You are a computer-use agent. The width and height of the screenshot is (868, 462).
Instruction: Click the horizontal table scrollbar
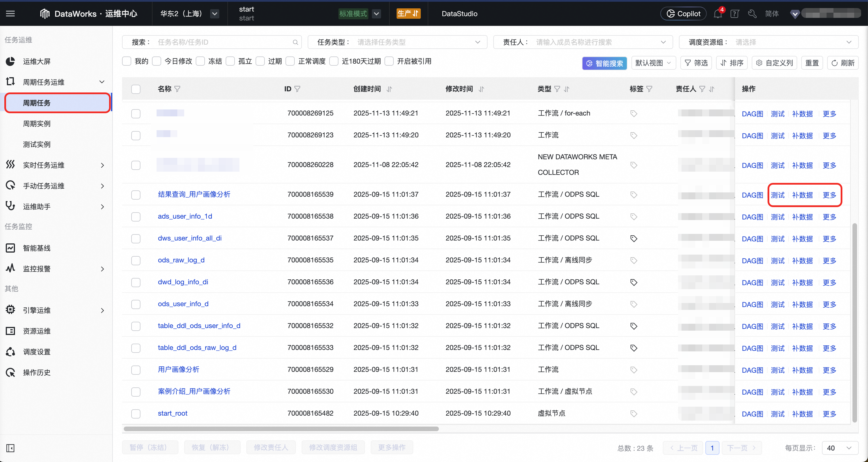click(281, 429)
